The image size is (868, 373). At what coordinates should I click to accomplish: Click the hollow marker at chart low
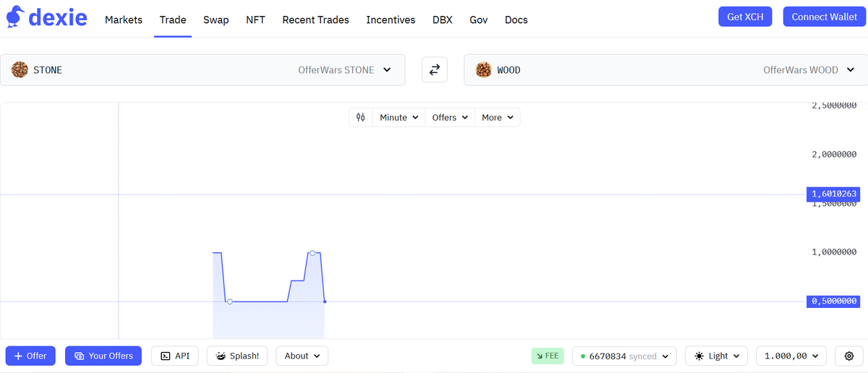click(x=230, y=301)
